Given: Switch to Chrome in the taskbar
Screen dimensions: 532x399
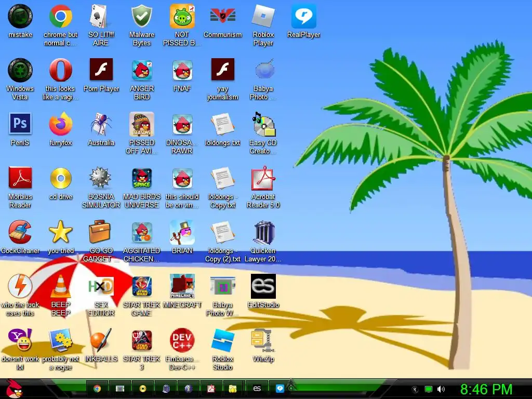Looking at the screenshot, I should [97, 389].
